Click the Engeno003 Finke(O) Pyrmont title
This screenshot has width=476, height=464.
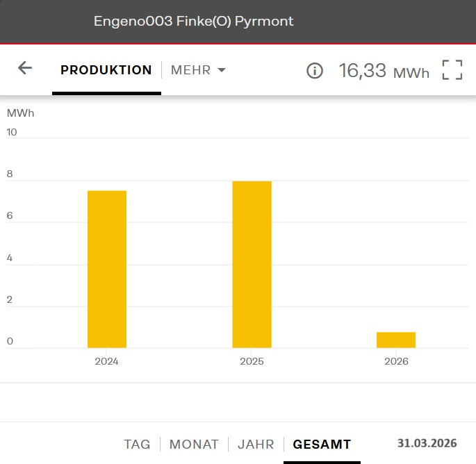[194, 22]
